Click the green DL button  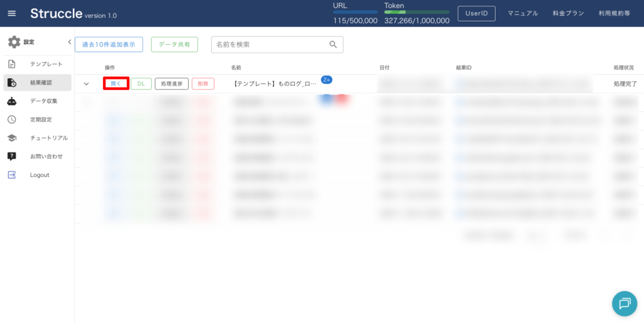(141, 84)
